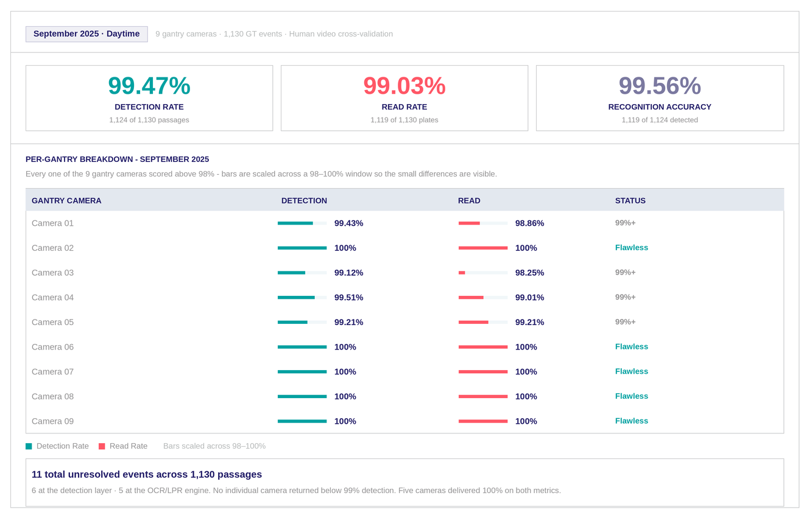Viewport: 812px width, 515px height.
Task: Click Camera 06's Flawless status
Action: 632,347
